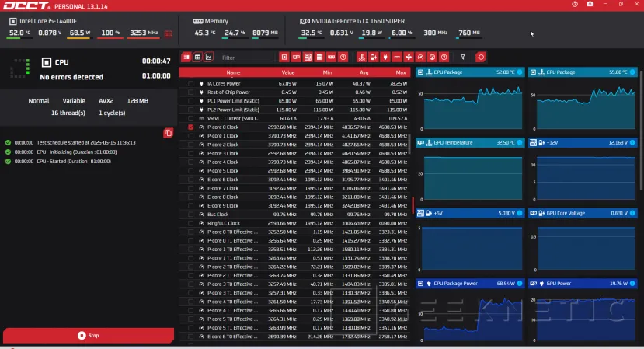Check the Ring/LLC Clock checkbox

coord(190,223)
